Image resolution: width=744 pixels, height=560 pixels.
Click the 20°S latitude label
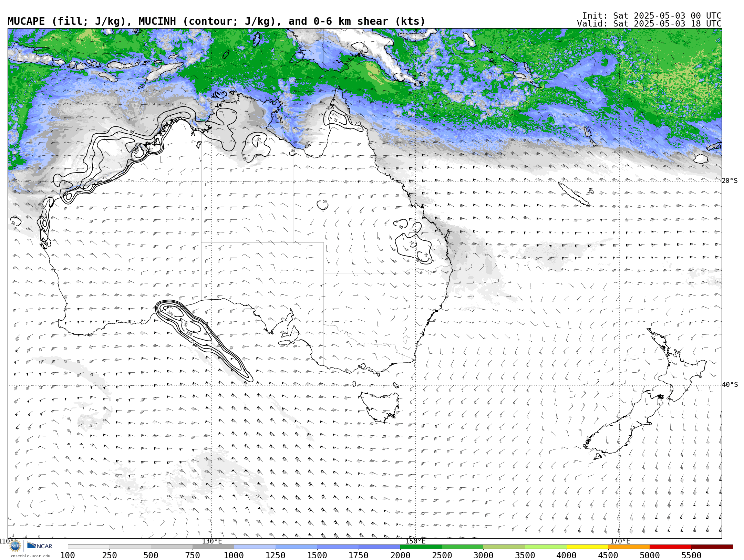coord(730,181)
